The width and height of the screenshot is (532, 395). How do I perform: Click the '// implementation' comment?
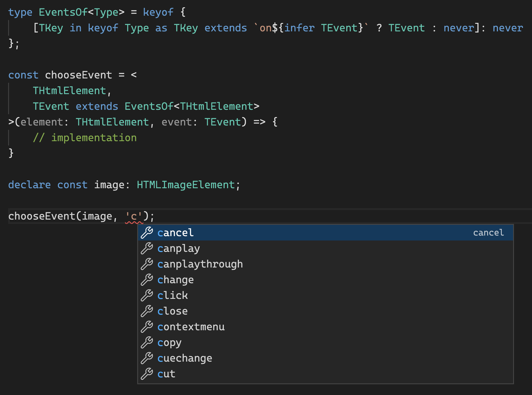(x=85, y=138)
